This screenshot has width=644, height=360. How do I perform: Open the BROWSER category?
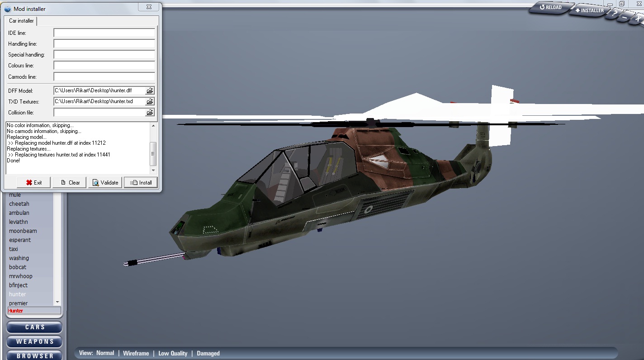point(34,355)
